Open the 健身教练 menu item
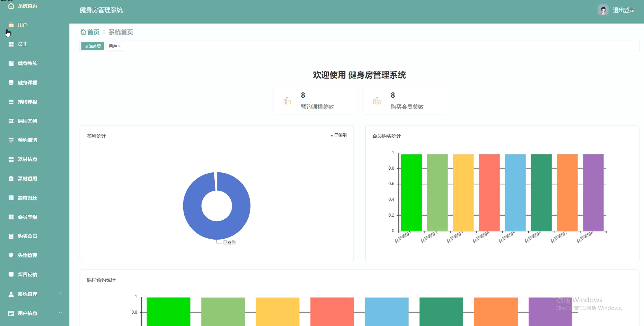 [x=35, y=63]
